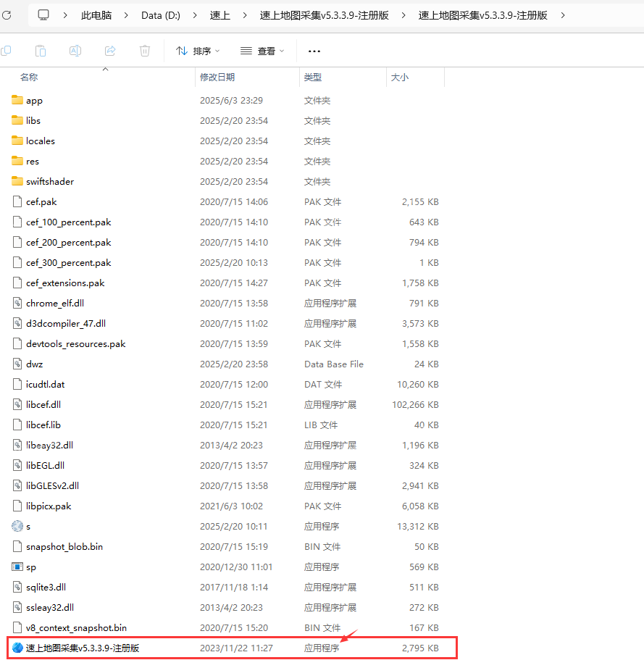The height and width of the screenshot is (660, 644).
Task: Click the Share icon in toolbar
Action: (110, 51)
